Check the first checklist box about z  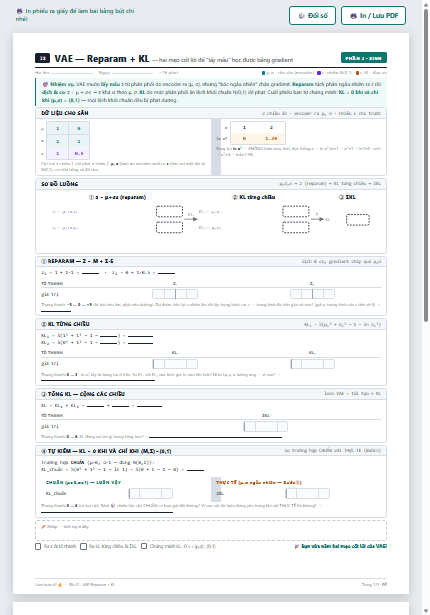click(38, 546)
